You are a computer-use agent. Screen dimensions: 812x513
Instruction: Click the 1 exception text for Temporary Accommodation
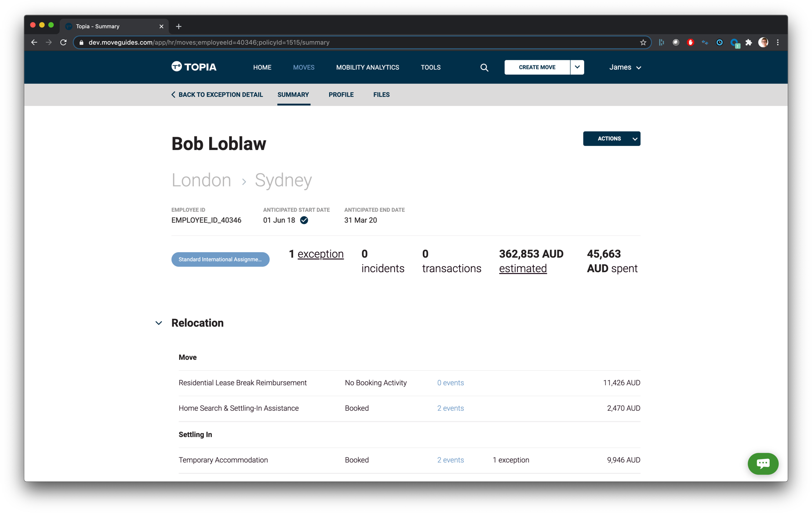pyautogui.click(x=511, y=460)
